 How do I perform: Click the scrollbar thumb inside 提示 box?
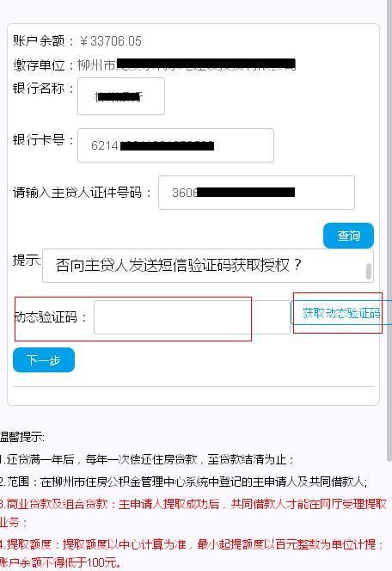tap(369, 271)
